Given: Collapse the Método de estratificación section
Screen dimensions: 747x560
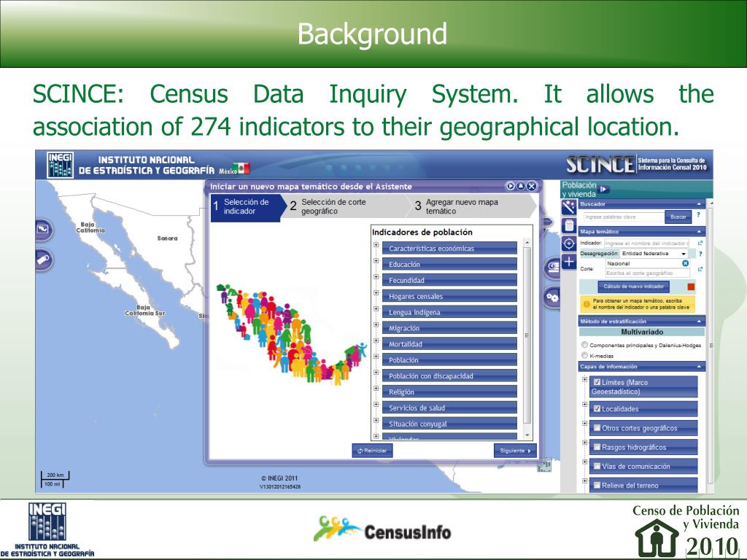Looking at the screenshot, I should pyautogui.click(x=699, y=322).
